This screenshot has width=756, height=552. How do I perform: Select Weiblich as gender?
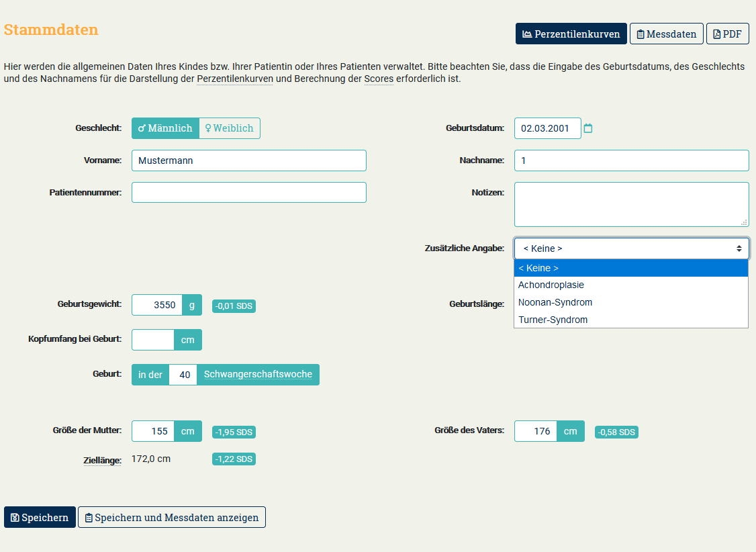point(230,128)
